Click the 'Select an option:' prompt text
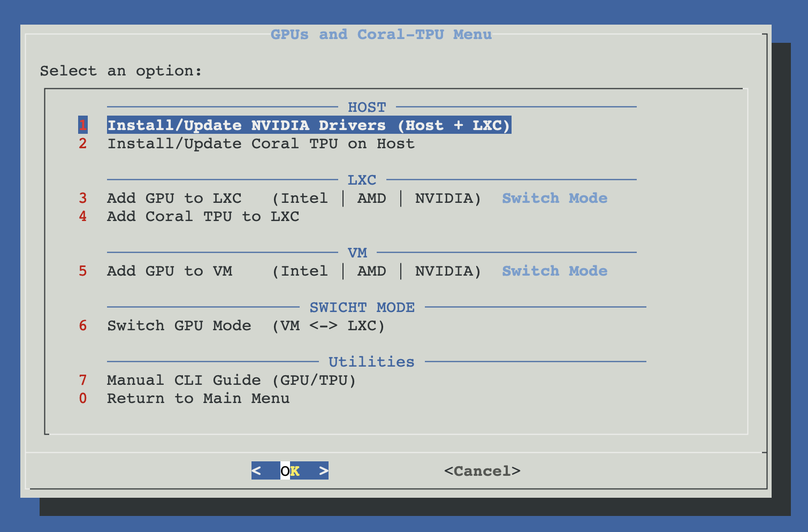 121,71
